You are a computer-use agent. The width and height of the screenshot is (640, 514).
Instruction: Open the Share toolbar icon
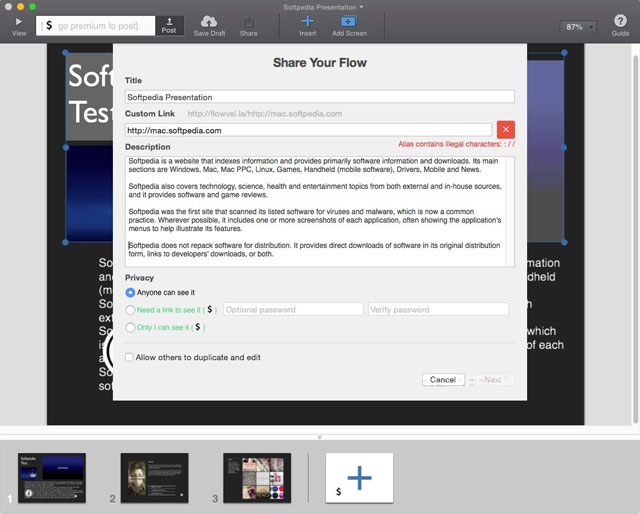tap(248, 21)
